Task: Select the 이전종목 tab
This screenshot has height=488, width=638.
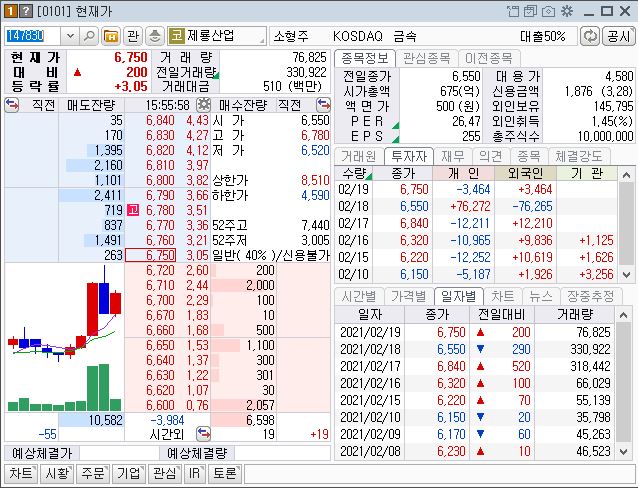Action: pyautogui.click(x=489, y=58)
